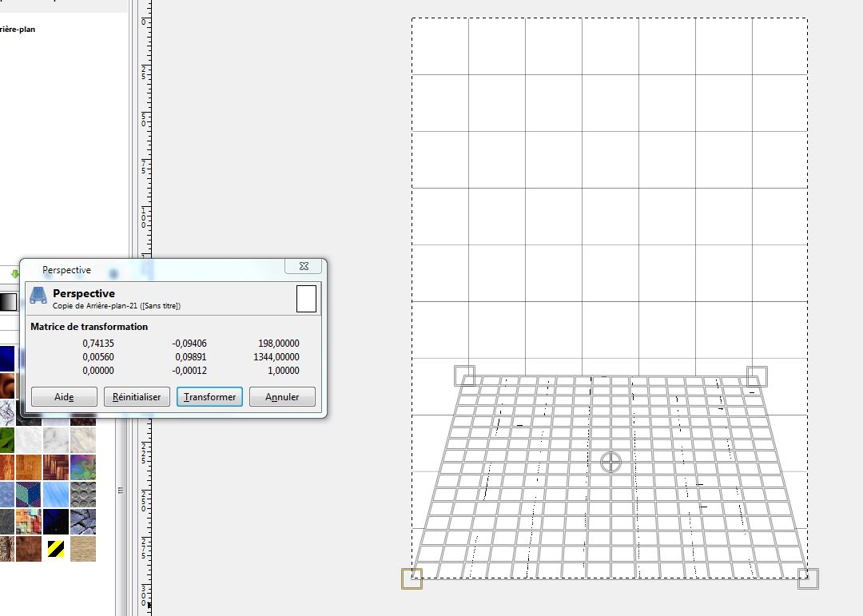Select the cracked stone pattern

point(83,521)
